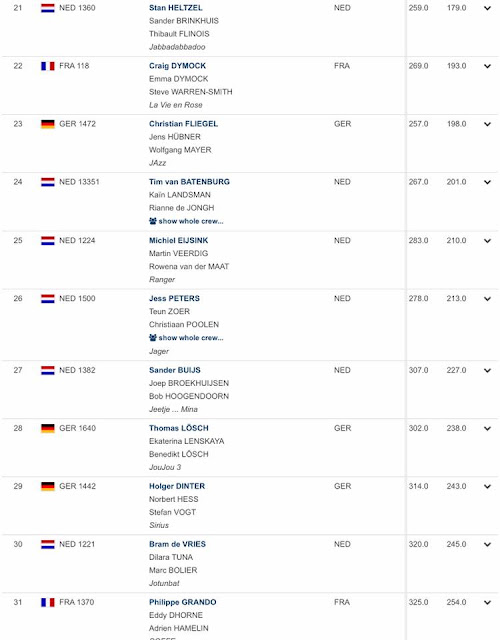Expand the Philippe GRANDO result row
500x640 pixels.
tap(487, 602)
